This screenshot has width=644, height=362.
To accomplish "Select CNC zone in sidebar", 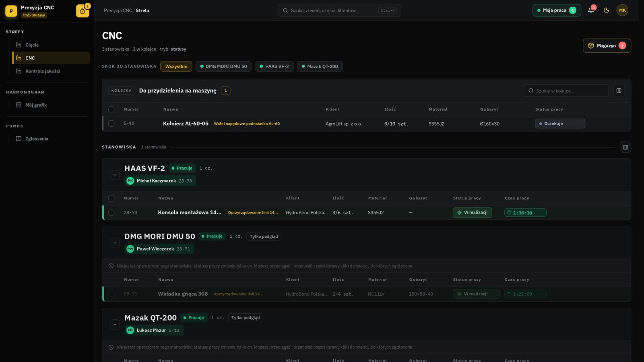I will click(x=51, y=58).
